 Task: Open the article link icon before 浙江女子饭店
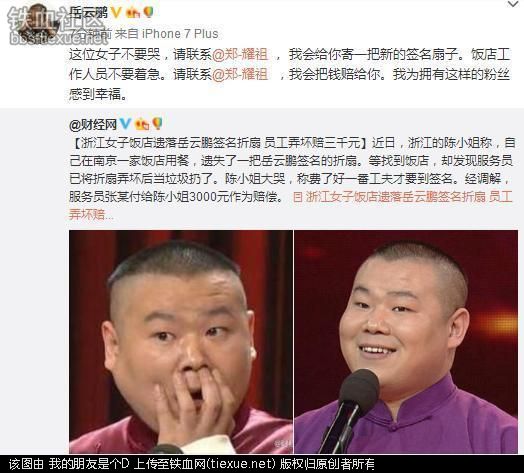[297, 197]
